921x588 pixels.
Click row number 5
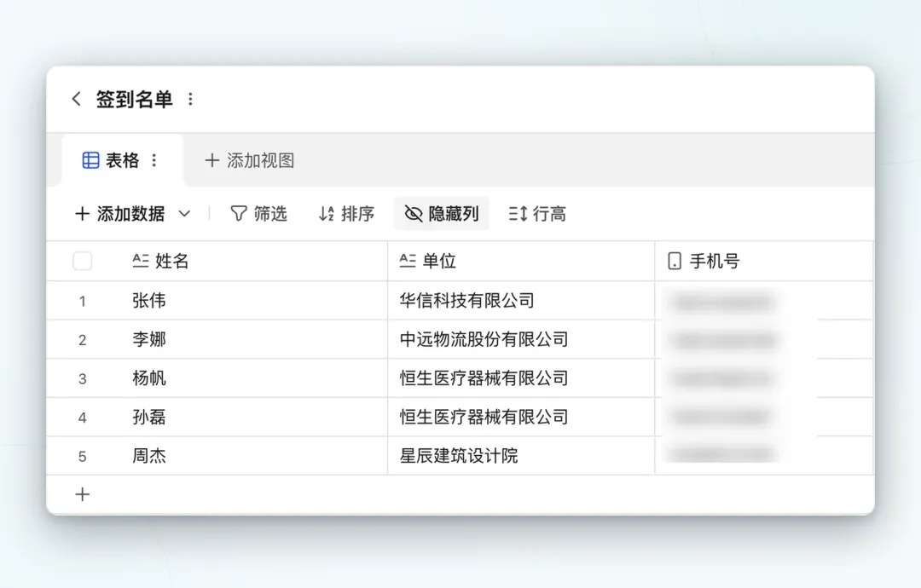82,456
